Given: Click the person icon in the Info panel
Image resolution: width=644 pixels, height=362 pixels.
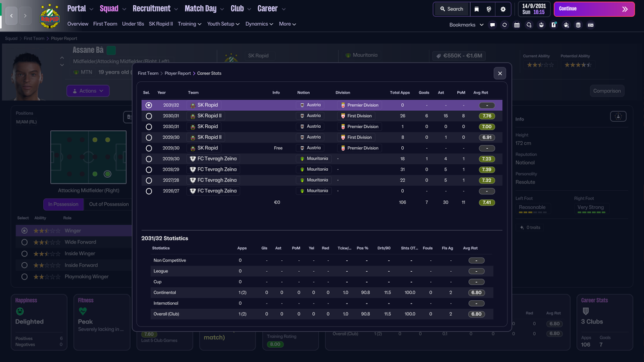Looking at the screenshot, I should tap(618, 117).
